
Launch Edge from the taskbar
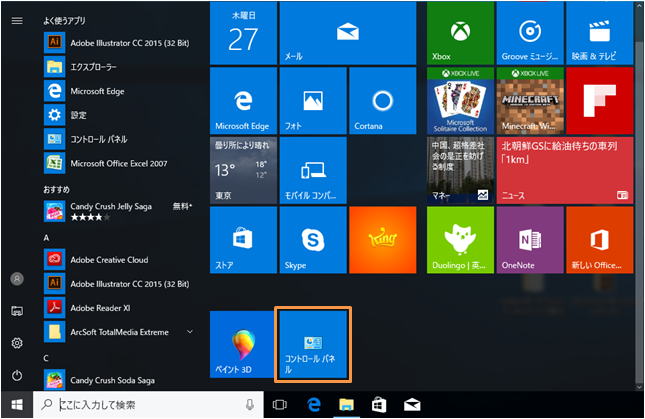click(313, 405)
